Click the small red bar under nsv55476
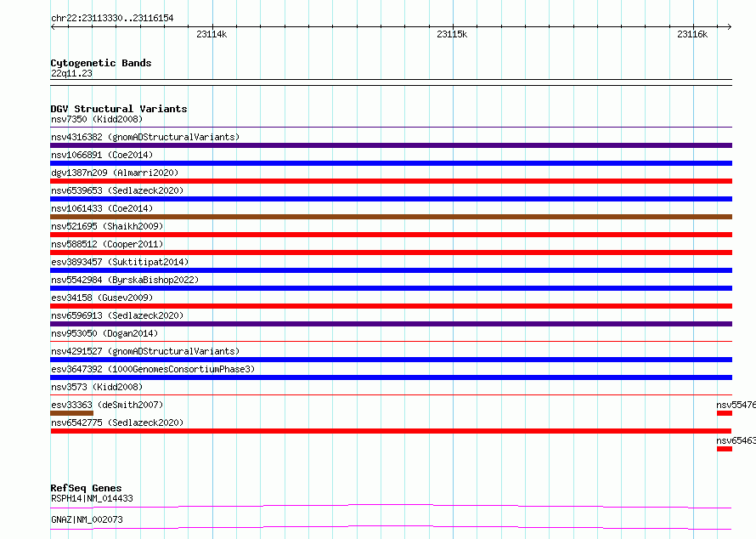The width and height of the screenshot is (756, 539). pyautogui.click(x=725, y=413)
